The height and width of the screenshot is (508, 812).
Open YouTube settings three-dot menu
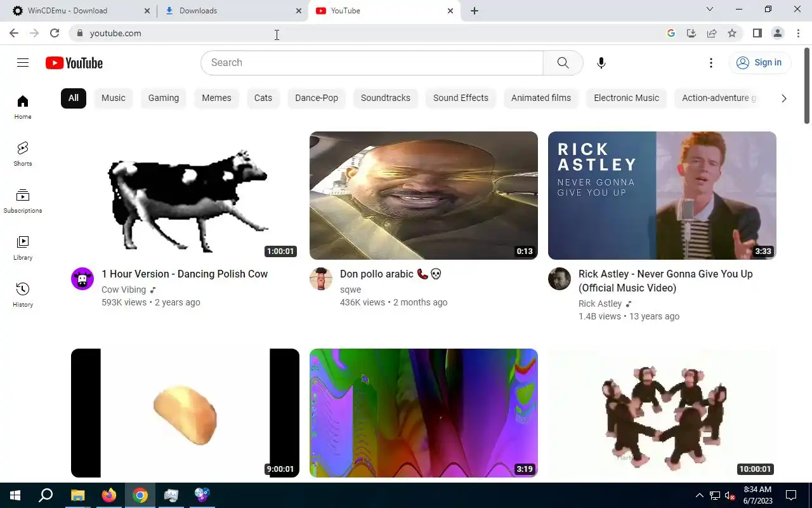click(711, 62)
